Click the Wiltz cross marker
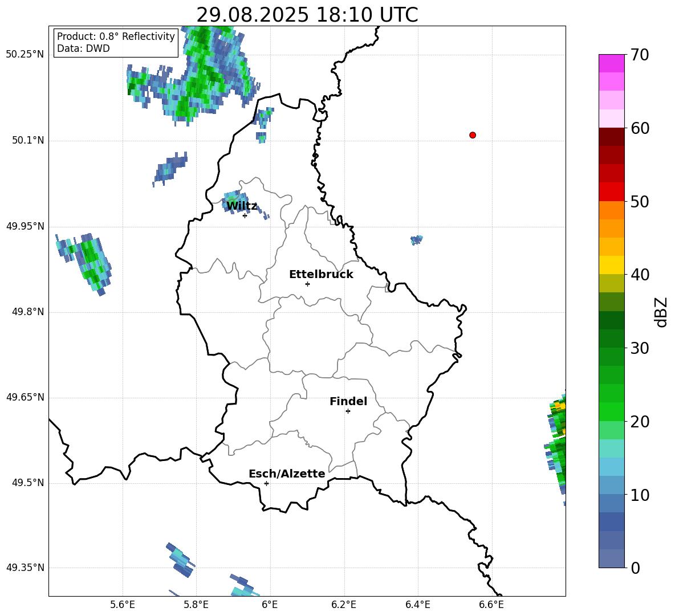The width and height of the screenshot is (675, 616). (245, 215)
